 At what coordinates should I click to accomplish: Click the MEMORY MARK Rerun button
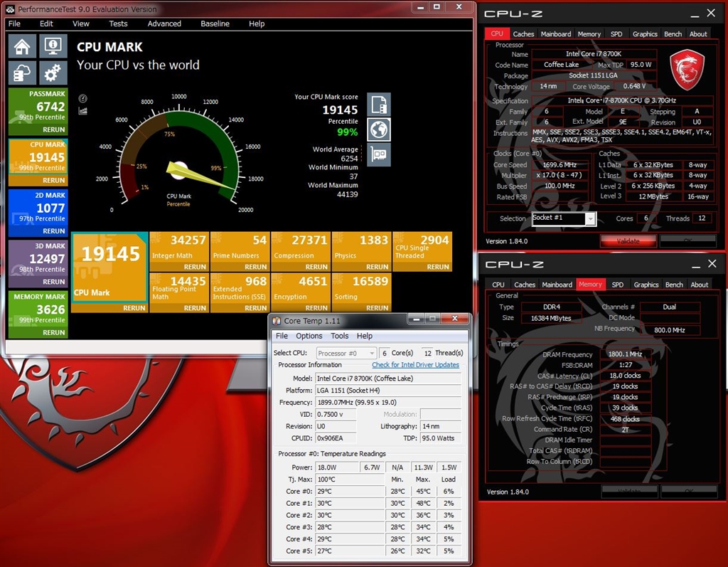(53, 332)
